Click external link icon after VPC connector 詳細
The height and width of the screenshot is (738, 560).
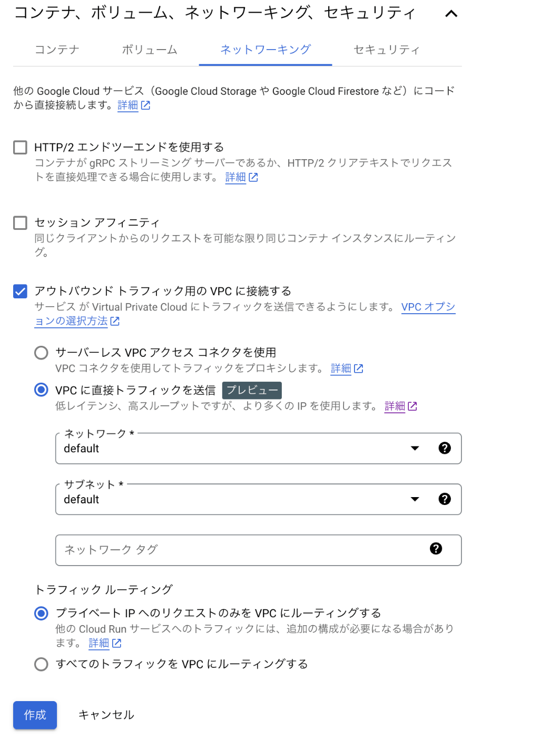pos(359,368)
